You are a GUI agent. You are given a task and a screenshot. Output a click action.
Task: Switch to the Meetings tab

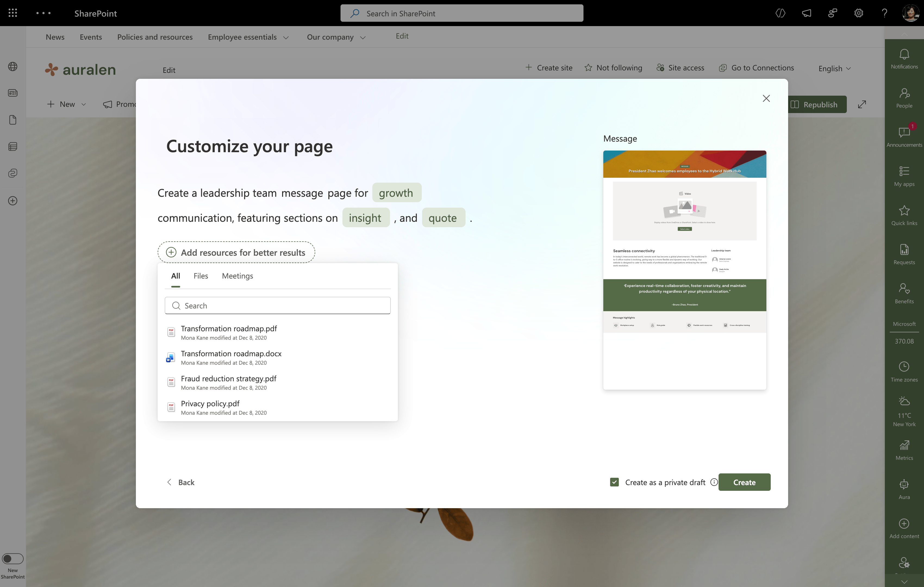[237, 276]
